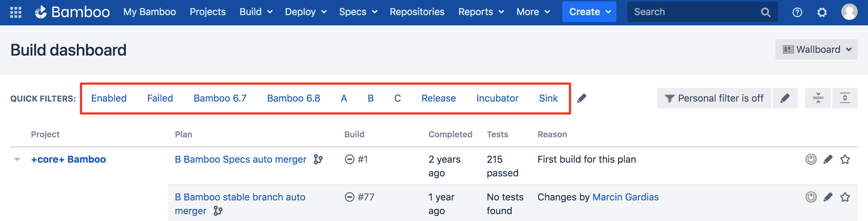This screenshot has width=868, height=221.
Task: Open the Reports menu
Action: [481, 11]
